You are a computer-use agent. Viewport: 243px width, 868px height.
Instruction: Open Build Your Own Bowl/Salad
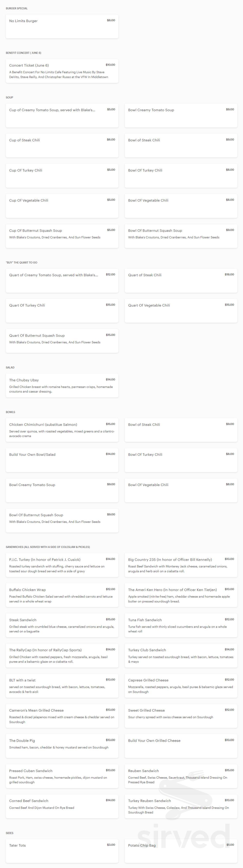[x=62, y=460]
